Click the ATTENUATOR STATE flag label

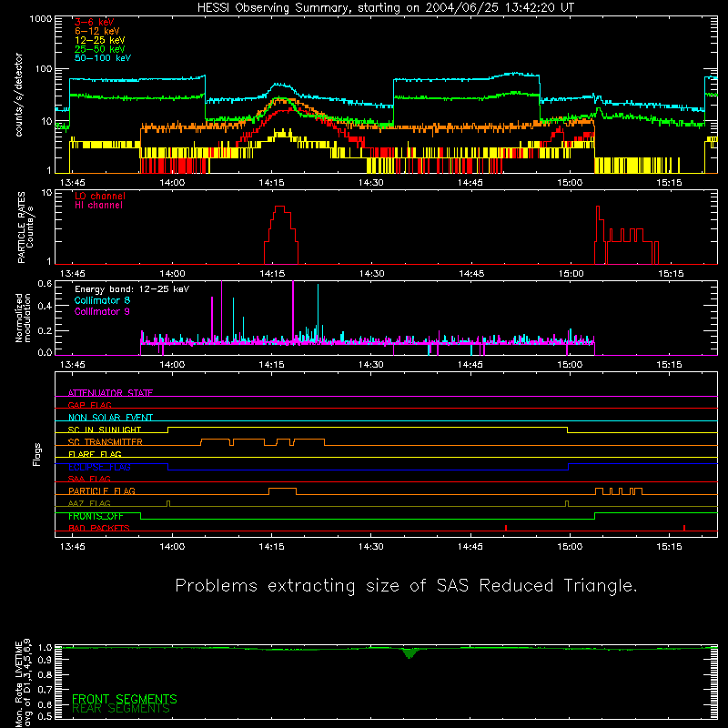pos(110,393)
